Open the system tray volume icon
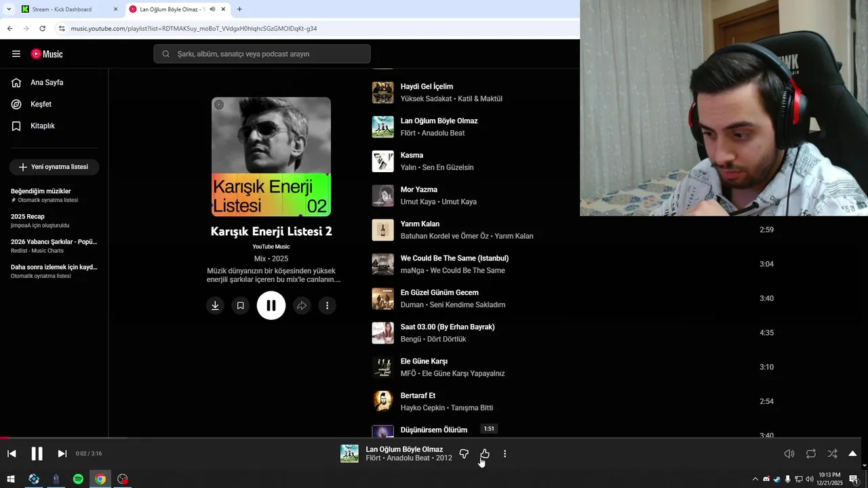 (809, 479)
